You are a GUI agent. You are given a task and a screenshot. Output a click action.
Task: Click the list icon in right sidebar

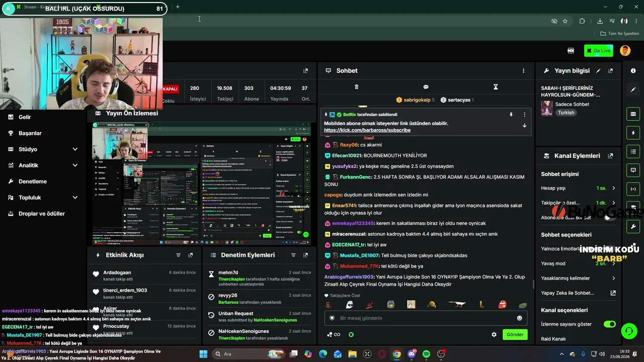633,151
